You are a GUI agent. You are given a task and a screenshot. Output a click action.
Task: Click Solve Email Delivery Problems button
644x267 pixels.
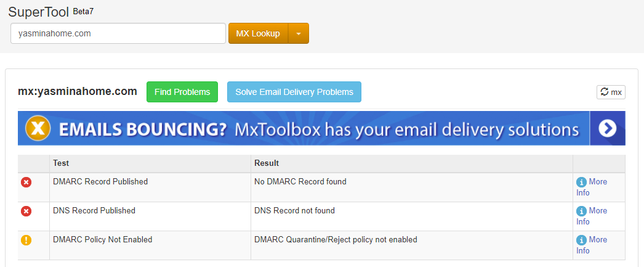tap(294, 92)
